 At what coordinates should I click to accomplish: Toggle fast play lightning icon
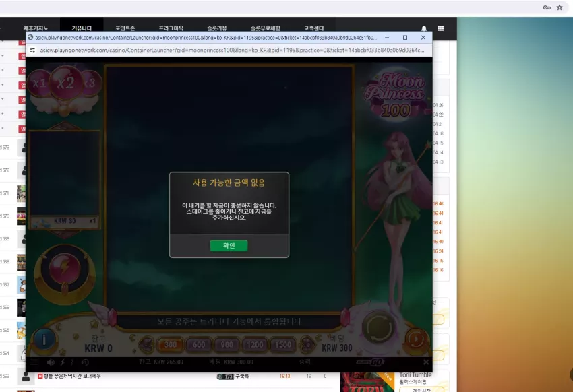click(63, 362)
